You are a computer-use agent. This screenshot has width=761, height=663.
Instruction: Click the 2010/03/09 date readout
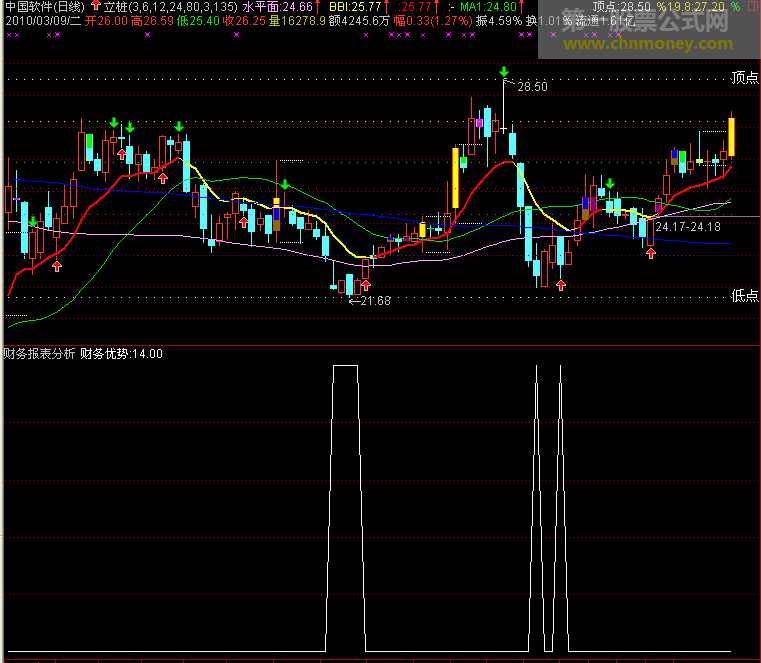(40, 19)
